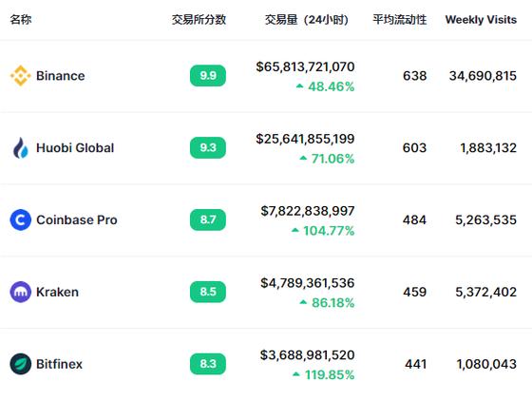Open the Huobi Global exchange link
This screenshot has width=532, height=400.
[x=75, y=147]
